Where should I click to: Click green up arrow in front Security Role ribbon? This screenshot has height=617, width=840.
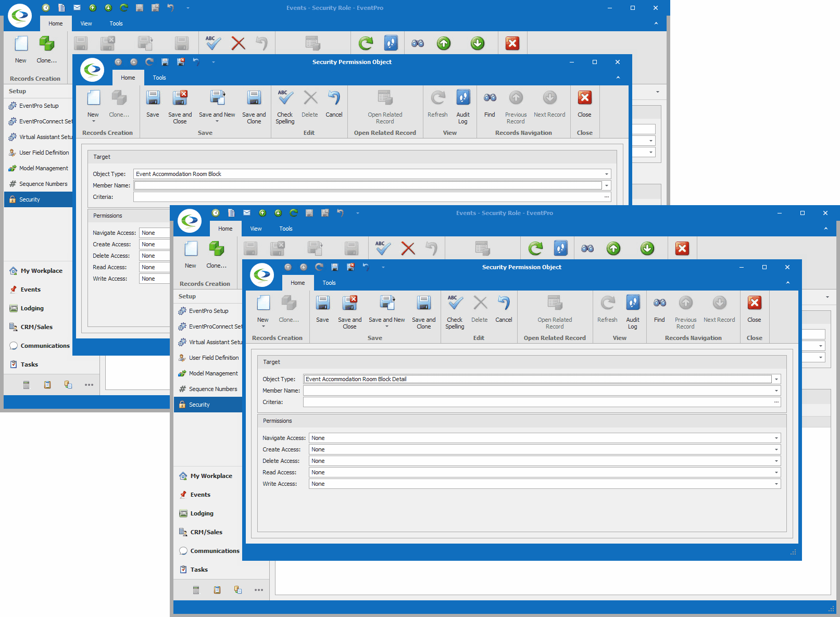(x=613, y=248)
